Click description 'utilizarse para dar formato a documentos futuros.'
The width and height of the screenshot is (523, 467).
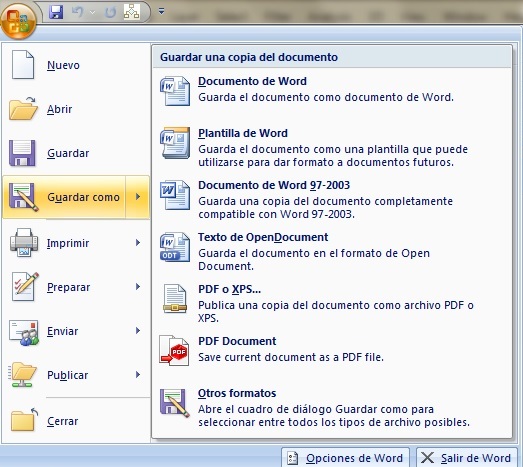tap(326, 162)
